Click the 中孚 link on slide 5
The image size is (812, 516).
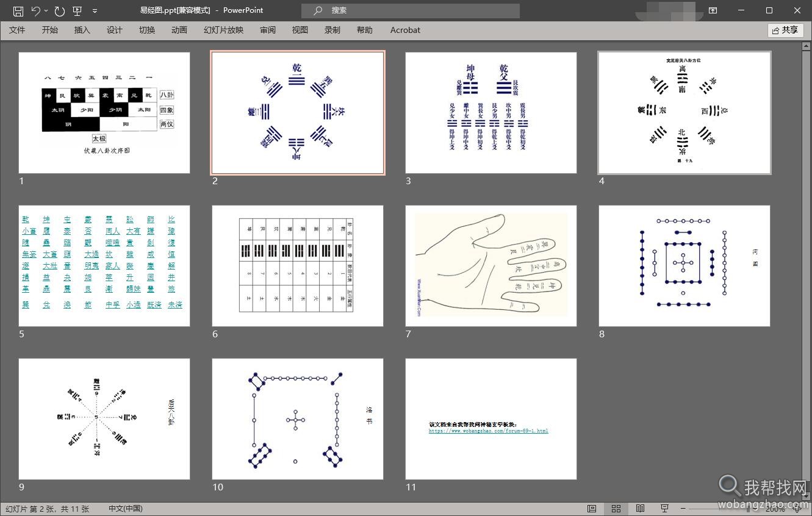point(113,304)
